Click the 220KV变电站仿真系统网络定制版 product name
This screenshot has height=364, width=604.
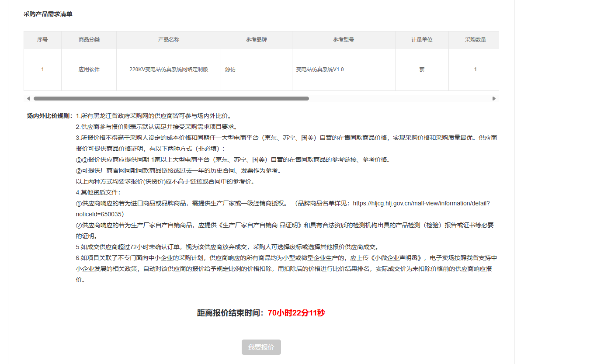point(168,69)
